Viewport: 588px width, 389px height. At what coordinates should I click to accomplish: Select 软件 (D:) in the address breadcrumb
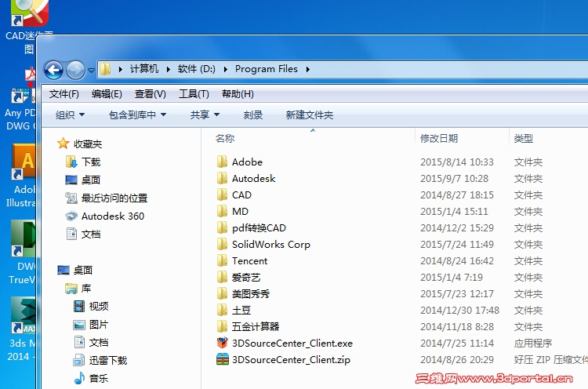point(197,69)
